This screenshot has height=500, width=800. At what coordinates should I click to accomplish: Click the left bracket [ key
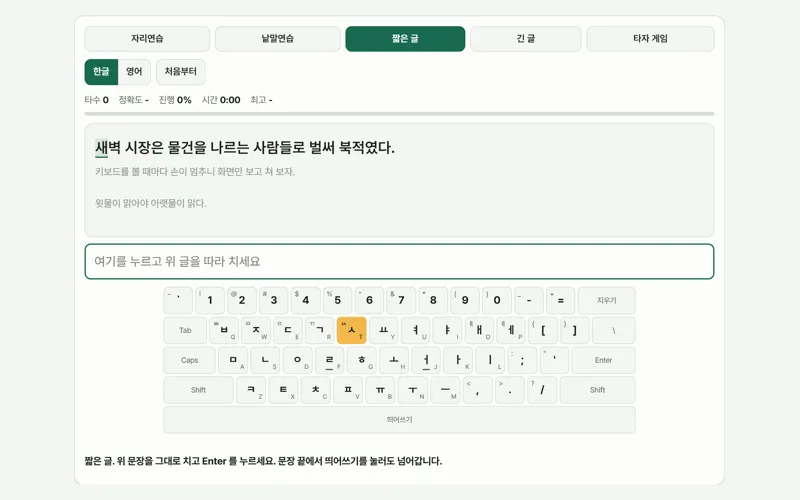[x=543, y=330]
